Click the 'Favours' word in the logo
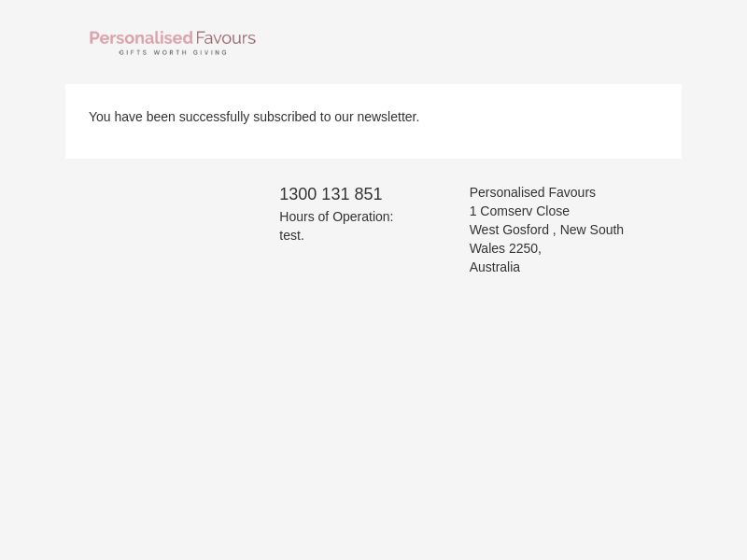Image resolution: width=747 pixels, height=560 pixels. click(x=226, y=38)
